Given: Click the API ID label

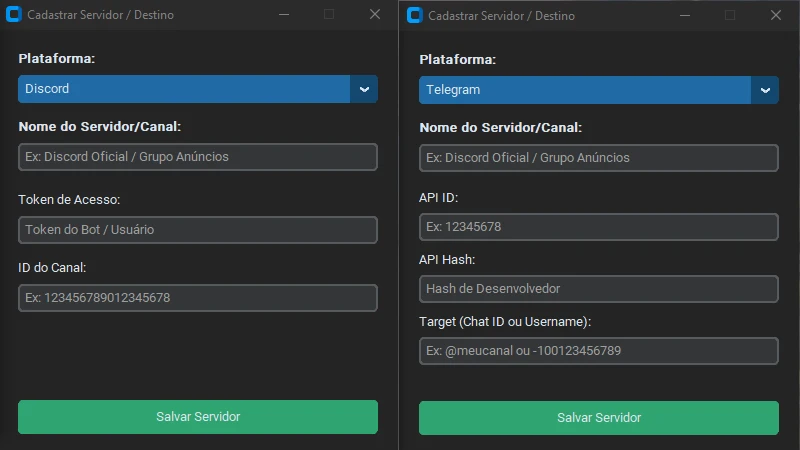Looking at the screenshot, I should [x=439, y=197].
